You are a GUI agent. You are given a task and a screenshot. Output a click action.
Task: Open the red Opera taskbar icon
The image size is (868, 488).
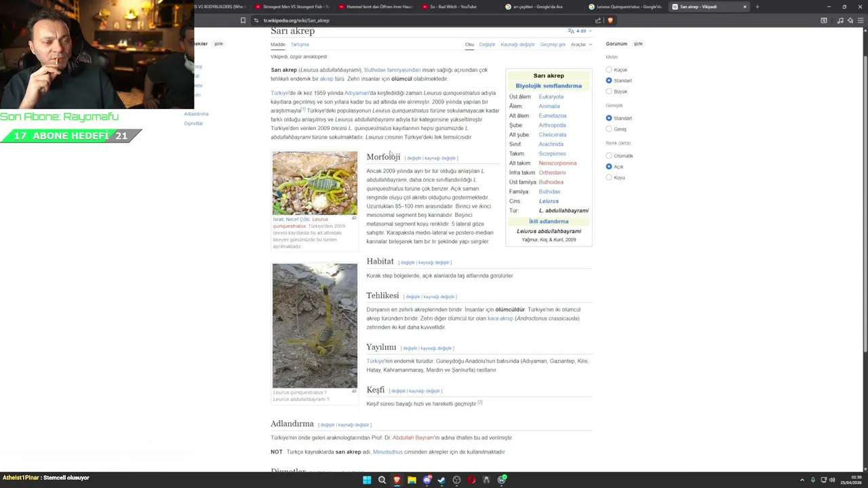[x=471, y=480]
